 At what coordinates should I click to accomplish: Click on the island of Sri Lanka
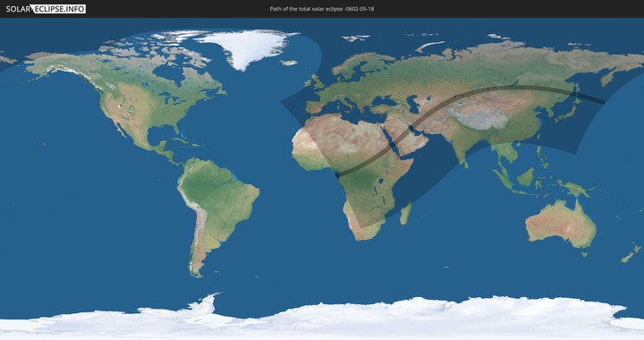[x=466, y=164]
